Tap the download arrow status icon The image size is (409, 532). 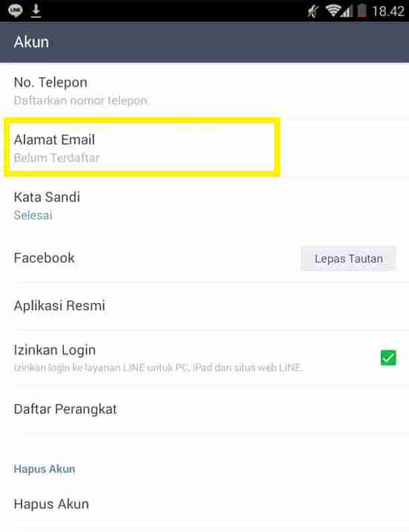(x=36, y=11)
